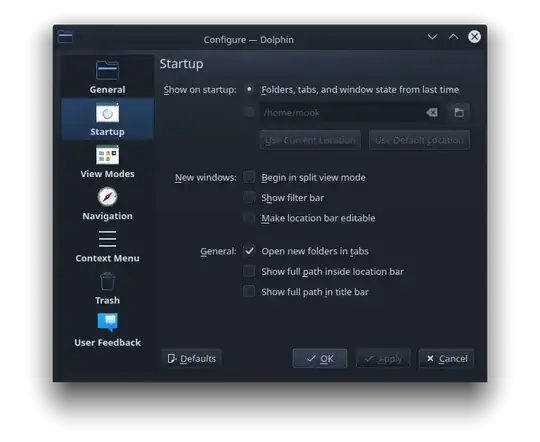Click the folder browse icon beside path field
Screen dimensions: 540x442
[459, 113]
